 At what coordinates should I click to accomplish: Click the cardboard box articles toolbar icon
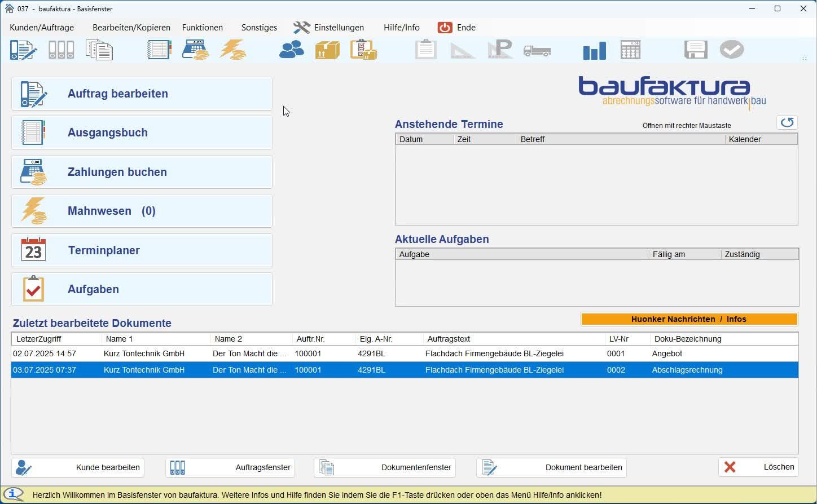point(327,50)
